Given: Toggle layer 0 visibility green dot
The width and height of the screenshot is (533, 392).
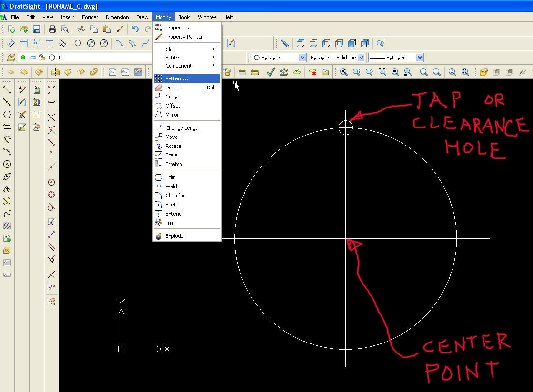Looking at the screenshot, I should coord(23,58).
